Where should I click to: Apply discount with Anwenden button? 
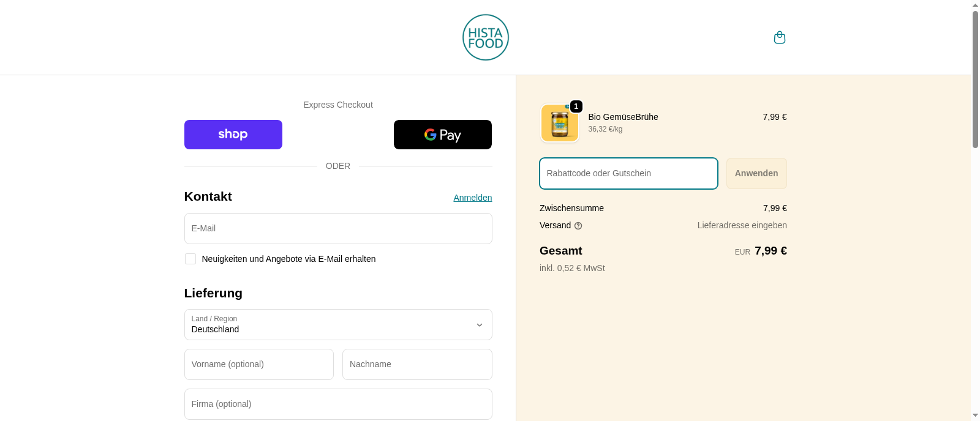[x=756, y=173]
